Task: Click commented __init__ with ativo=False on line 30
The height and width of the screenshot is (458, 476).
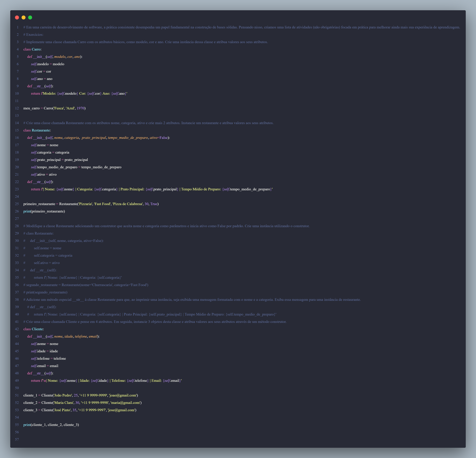Action: coord(63,241)
